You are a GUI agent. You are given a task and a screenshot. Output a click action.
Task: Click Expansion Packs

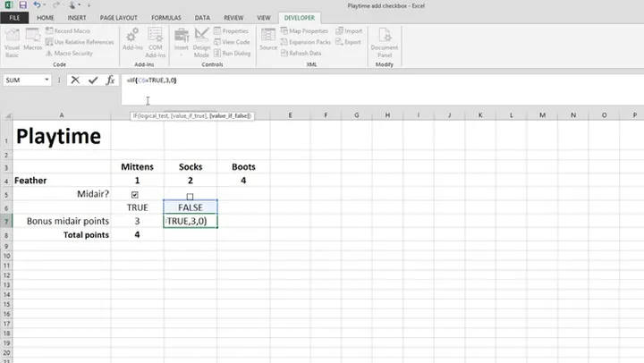point(306,42)
